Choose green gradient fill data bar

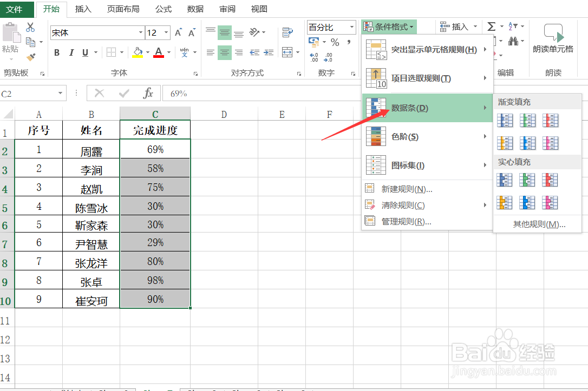527,120
